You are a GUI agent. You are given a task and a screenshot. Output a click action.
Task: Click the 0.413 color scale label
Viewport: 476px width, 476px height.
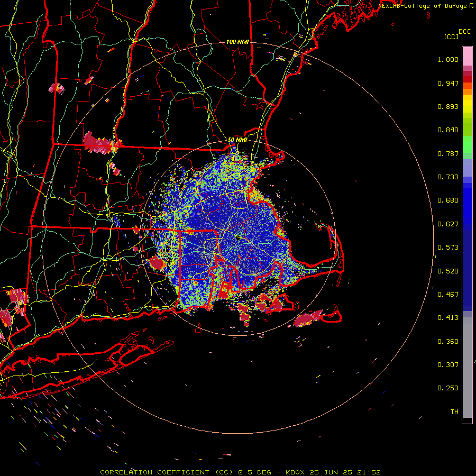click(x=448, y=318)
